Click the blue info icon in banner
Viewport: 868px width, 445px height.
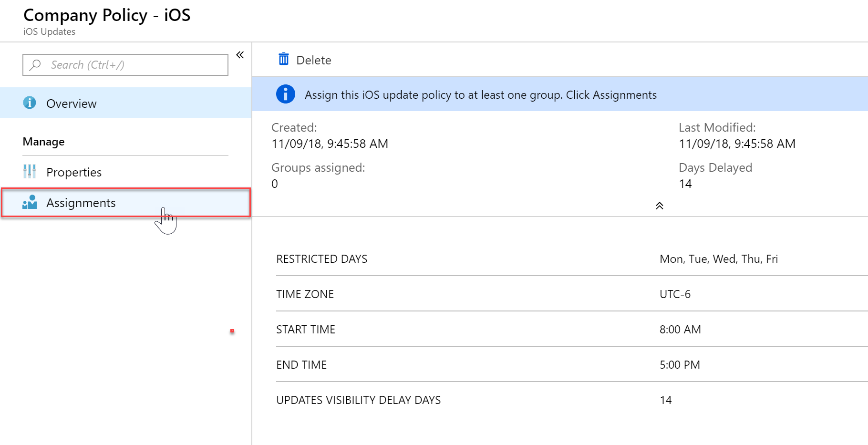point(285,94)
